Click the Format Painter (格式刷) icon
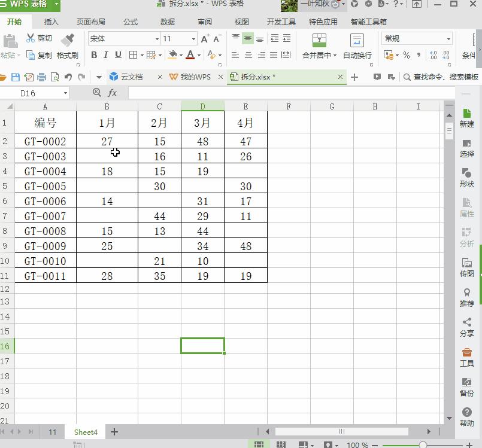 67,41
